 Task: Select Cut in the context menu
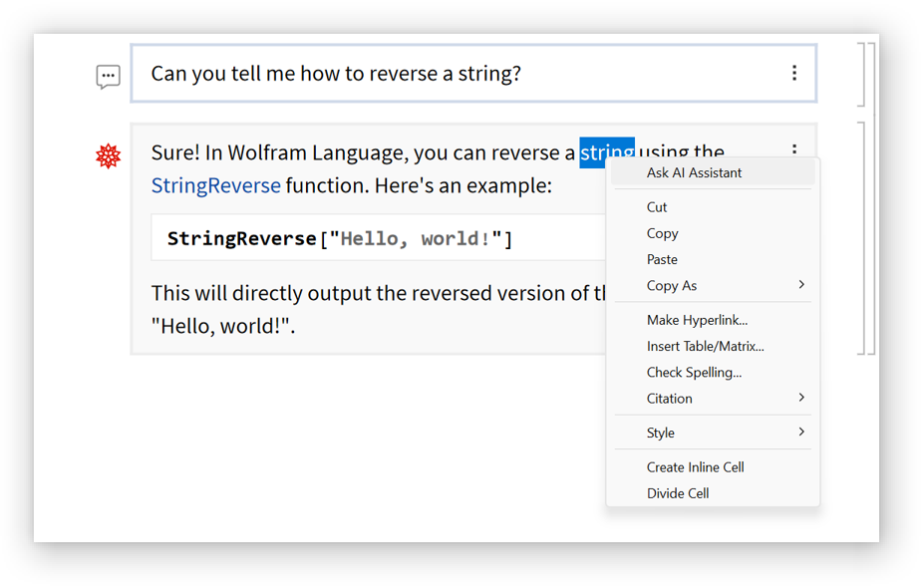click(657, 207)
